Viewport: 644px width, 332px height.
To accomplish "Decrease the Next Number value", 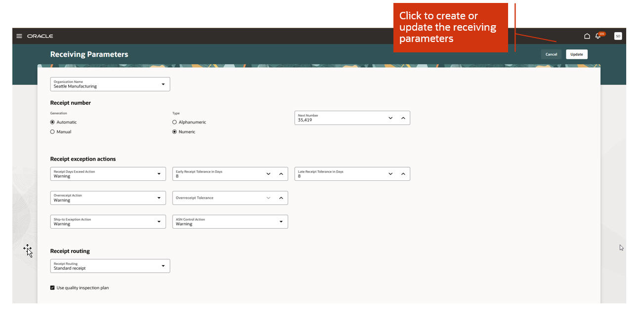I will click(x=390, y=118).
